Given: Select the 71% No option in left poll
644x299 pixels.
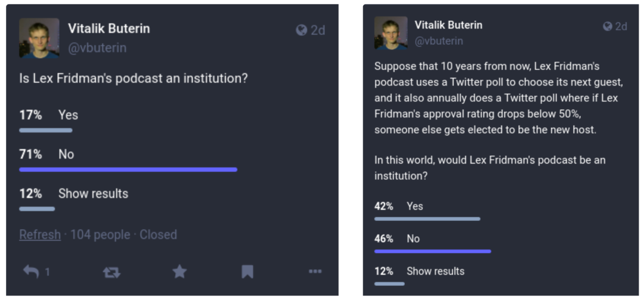Looking at the screenshot, I should coord(66,155).
